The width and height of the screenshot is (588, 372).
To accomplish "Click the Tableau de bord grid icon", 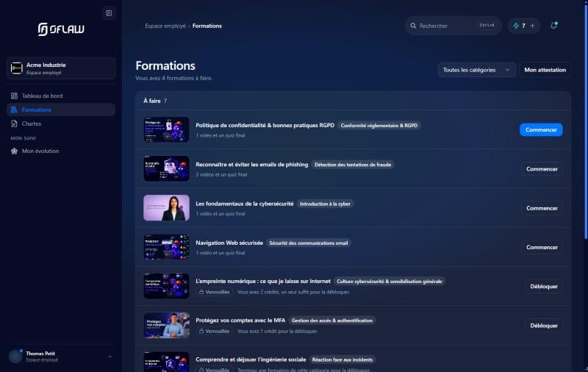I will (x=14, y=96).
